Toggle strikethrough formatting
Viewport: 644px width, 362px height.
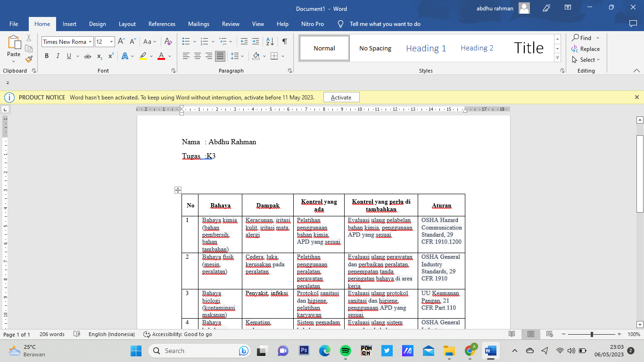(88, 56)
